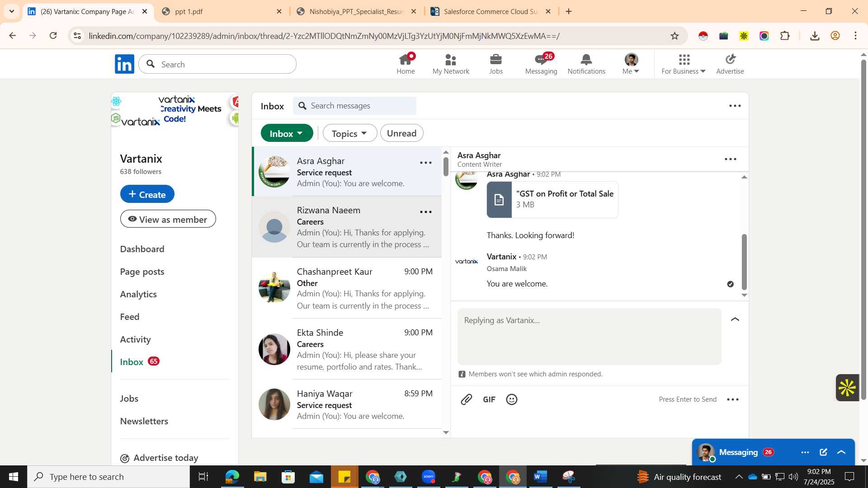This screenshot has height=488, width=868.
Task: Open GST on Profit document attachment
Action: point(552,200)
